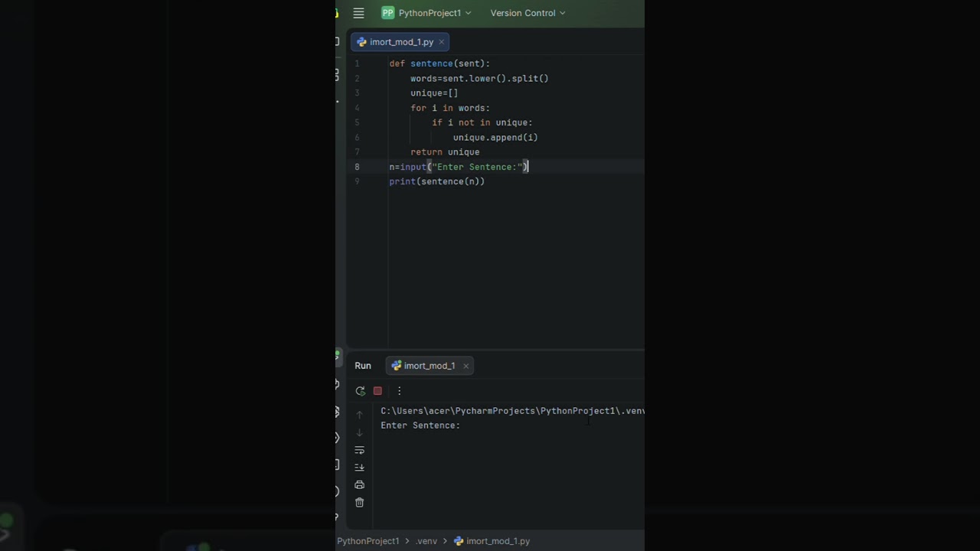This screenshot has width=980, height=551.
Task: Click on the 'return unique' line
Action: pyautogui.click(x=445, y=152)
